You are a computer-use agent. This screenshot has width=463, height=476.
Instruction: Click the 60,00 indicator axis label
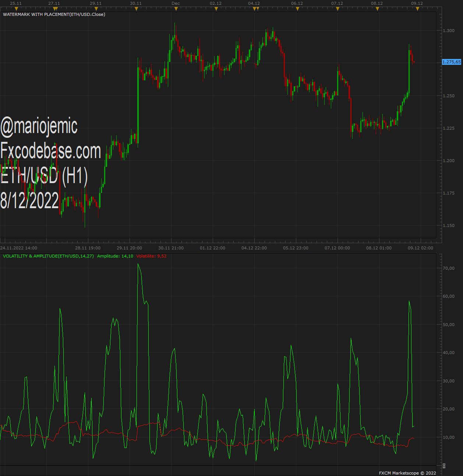[449, 296]
